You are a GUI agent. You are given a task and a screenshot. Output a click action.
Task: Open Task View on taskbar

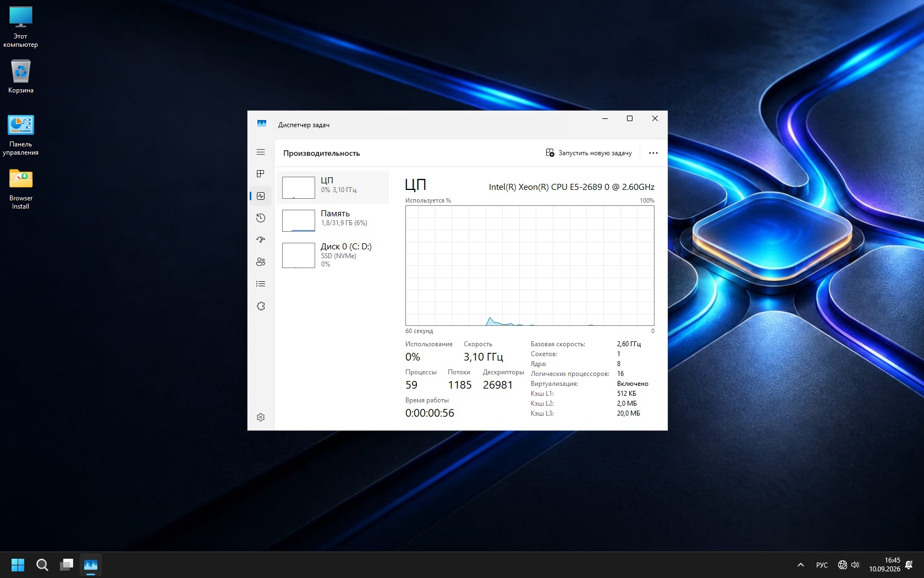pyautogui.click(x=67, y=565)
